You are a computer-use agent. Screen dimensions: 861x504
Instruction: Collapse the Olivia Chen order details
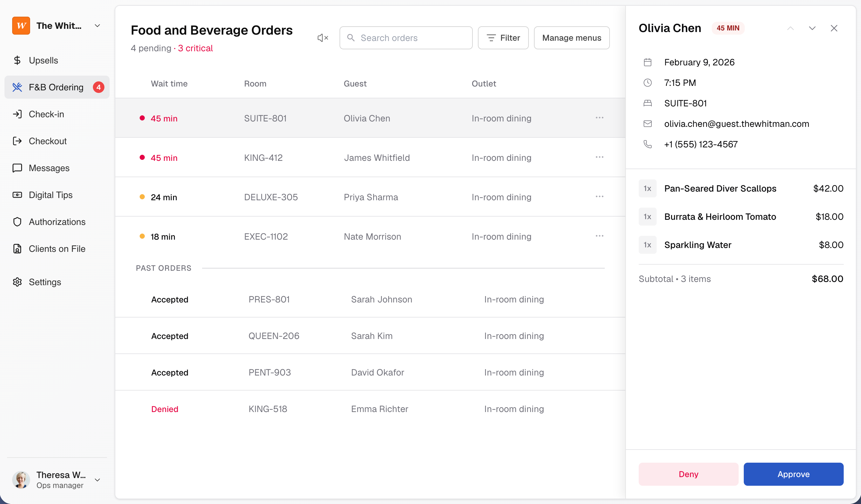pyautogui.click(x=790, y=28)
